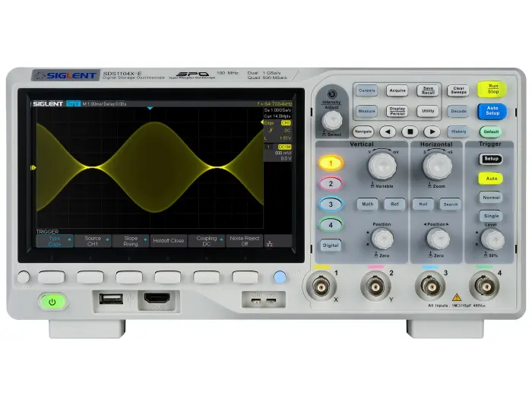Enable the Digital channels button
Image resolution: width=532 pixels, height=399 pixels.
click(x=331, y=245)
